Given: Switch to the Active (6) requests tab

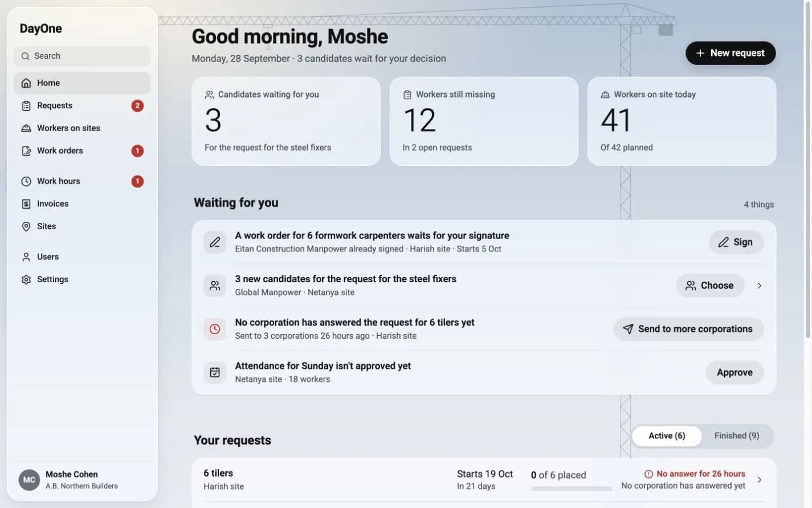Looking at the screenshot, I should [667, 436].
